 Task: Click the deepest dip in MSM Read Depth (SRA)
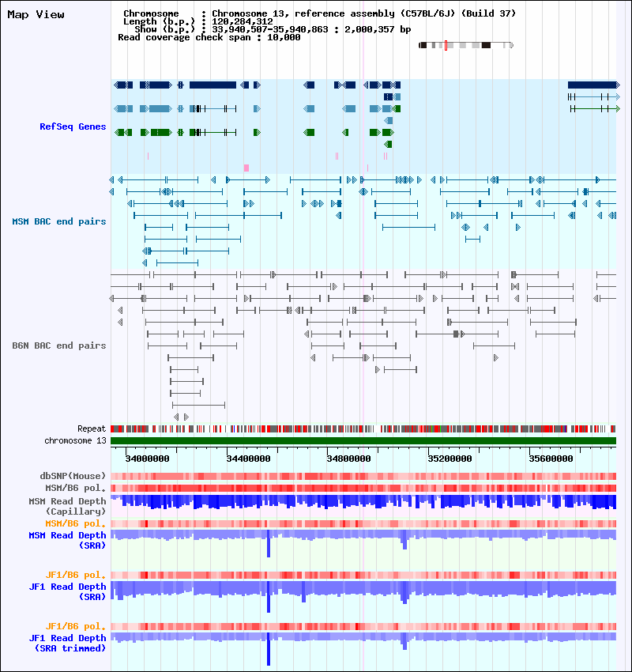(x=269, y=543)
